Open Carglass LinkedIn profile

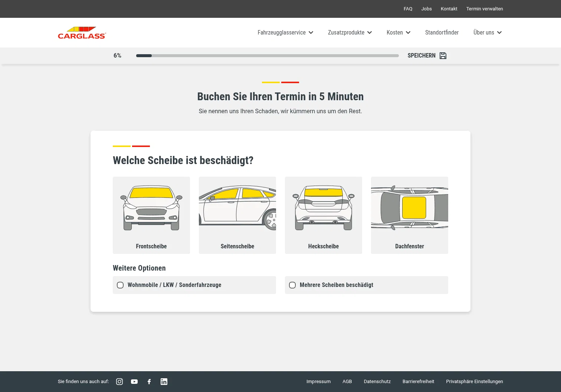coord(164,382)
